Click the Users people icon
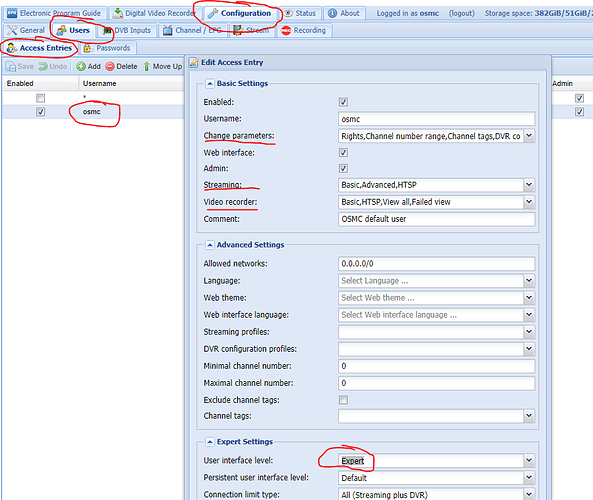The height and width of the screenshot is (500, 593). [x=61, y=30]
